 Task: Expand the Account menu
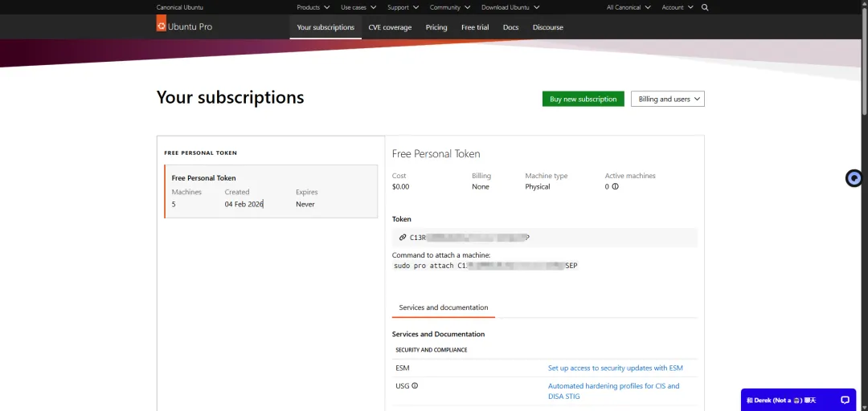[x=678, y=7]
